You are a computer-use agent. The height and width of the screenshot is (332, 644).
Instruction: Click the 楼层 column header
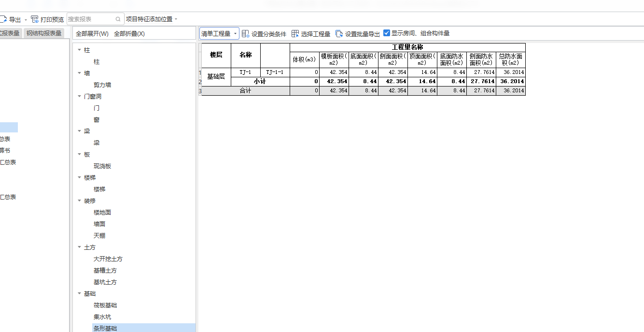216,55
